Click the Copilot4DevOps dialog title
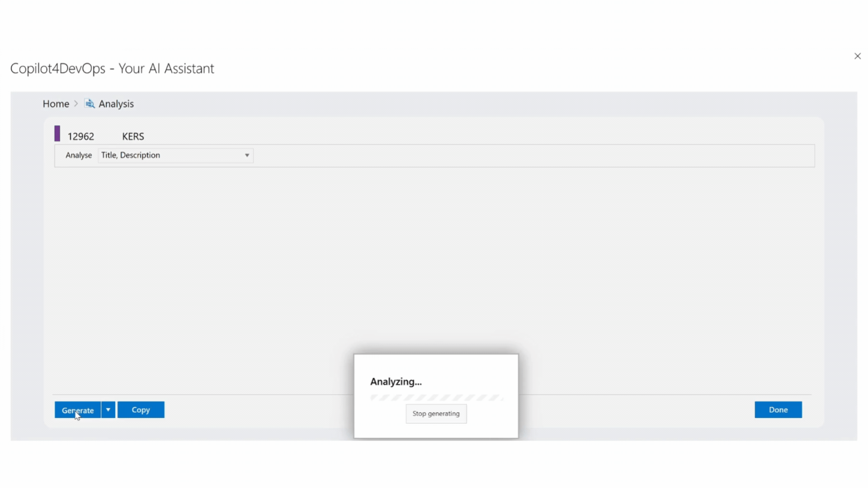The width and height of the screenshot is (868, 488). (x=112, y=69)
